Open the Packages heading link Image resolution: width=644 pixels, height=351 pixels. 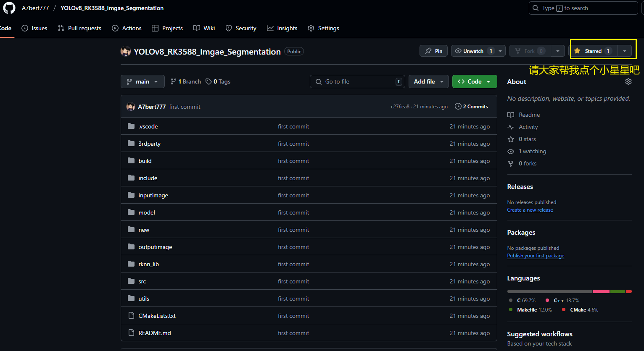point(521,232)
